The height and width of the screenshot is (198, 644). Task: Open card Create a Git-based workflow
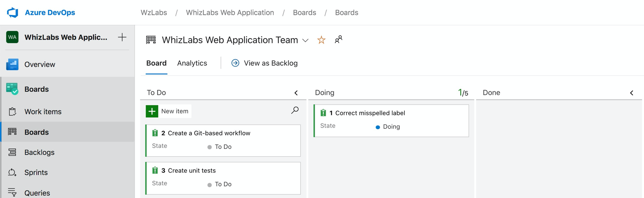209,133
